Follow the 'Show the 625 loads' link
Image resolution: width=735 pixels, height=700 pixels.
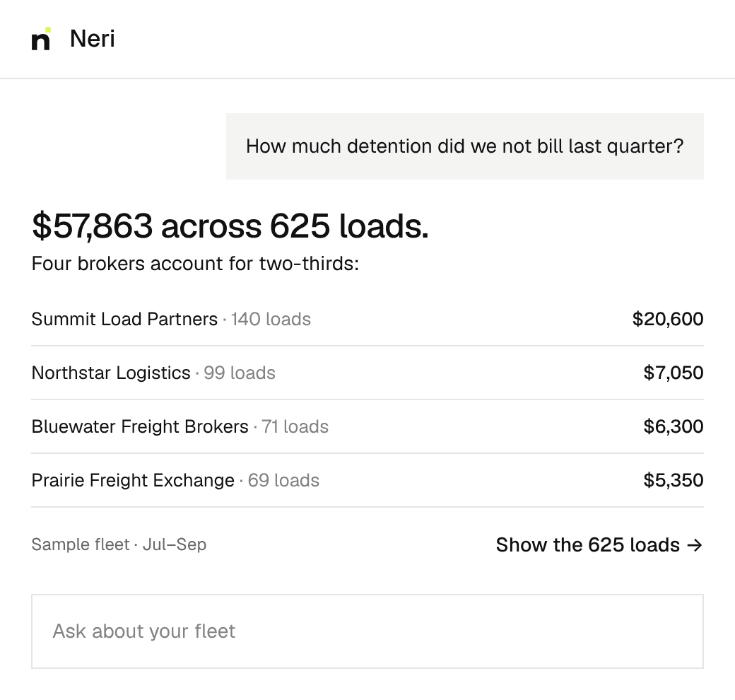point(600,545)
